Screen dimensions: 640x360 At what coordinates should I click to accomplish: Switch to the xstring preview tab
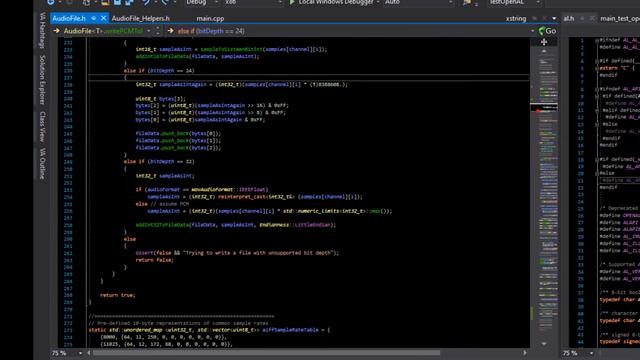tap(516, 18)
